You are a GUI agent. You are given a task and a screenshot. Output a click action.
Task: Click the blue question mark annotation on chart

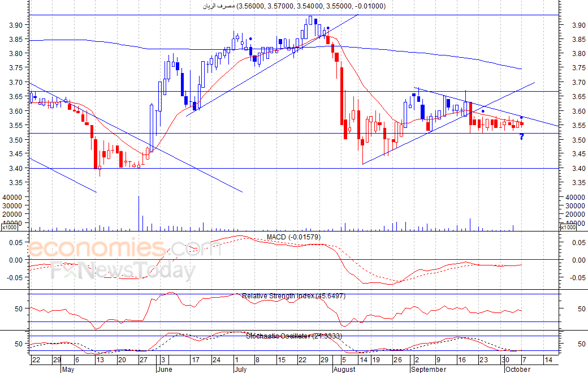tap(521, 137)
